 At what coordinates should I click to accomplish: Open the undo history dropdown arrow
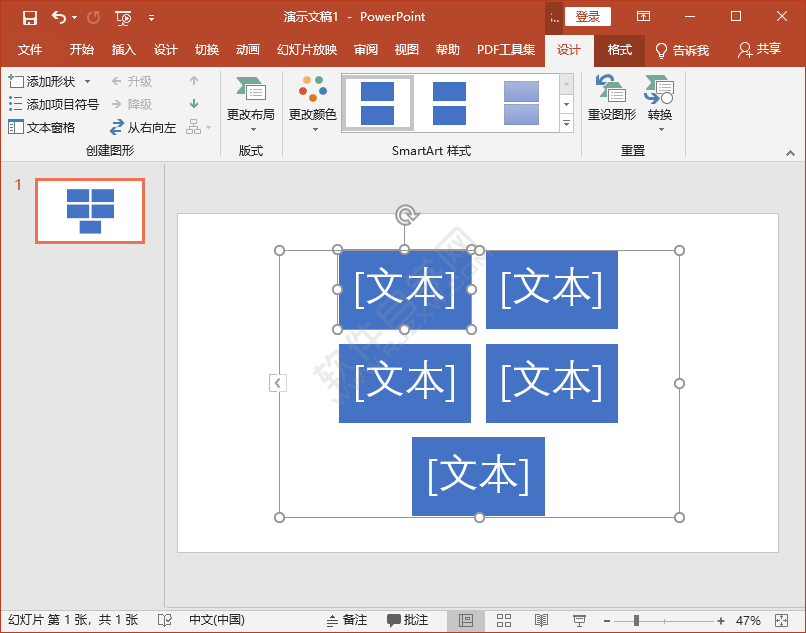pyautogui.click(x=75, y=17)
